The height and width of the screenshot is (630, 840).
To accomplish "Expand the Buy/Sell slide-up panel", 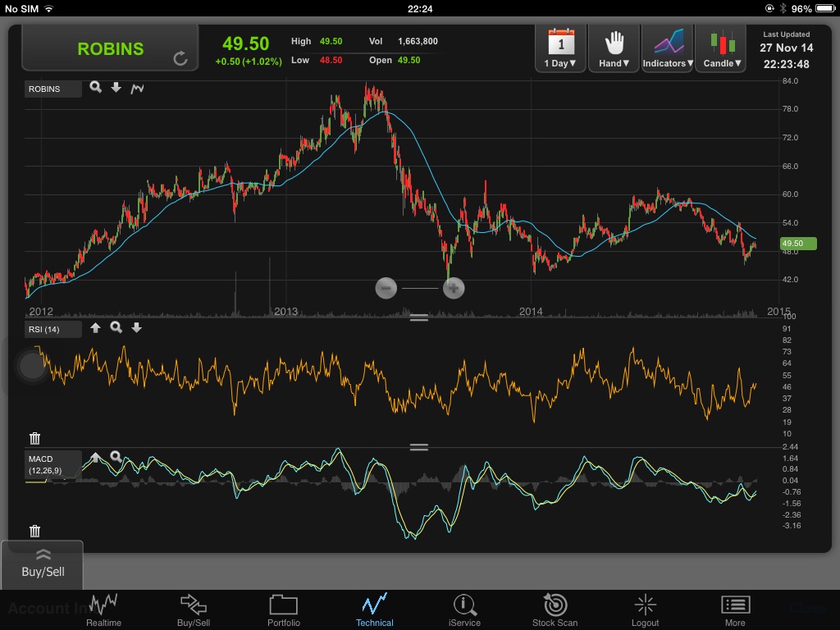I will [x=43, y=564].
